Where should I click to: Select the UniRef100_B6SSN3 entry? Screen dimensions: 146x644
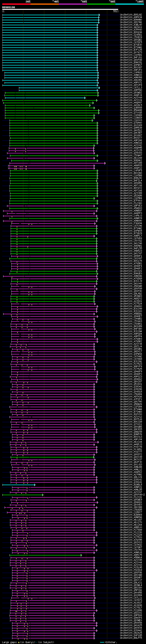(x=131, y=173)
